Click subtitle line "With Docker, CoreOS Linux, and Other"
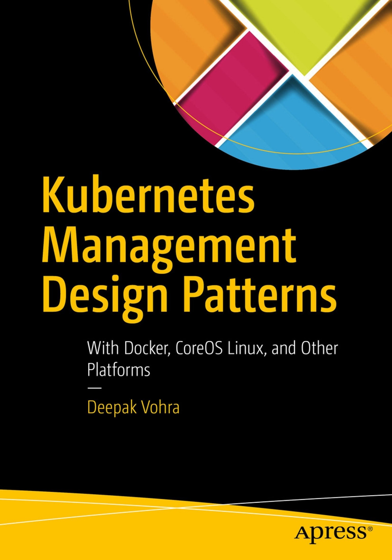Image resolution: width=392 pixels, height=560 pixels. pos(213,348)
